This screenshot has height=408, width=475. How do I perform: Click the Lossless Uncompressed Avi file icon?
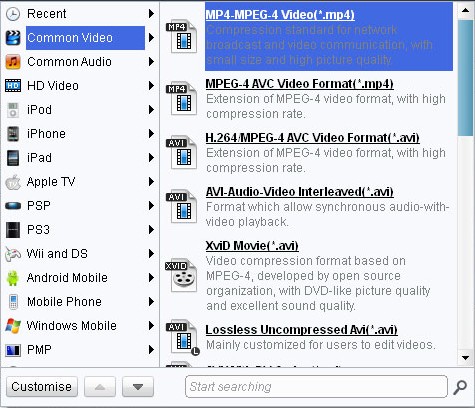tap(182, 337)
